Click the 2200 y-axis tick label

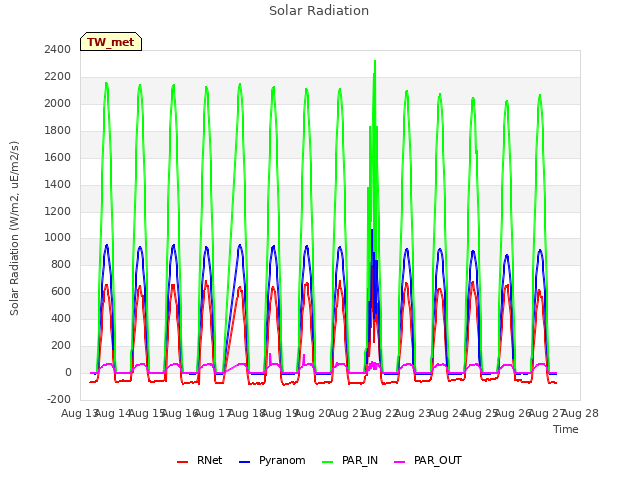click(x=58, y=76)
